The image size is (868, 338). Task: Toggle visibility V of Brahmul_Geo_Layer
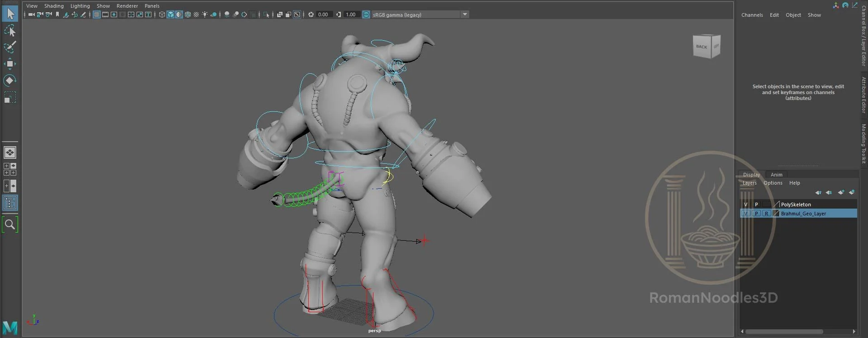click(x=746, y=214)
